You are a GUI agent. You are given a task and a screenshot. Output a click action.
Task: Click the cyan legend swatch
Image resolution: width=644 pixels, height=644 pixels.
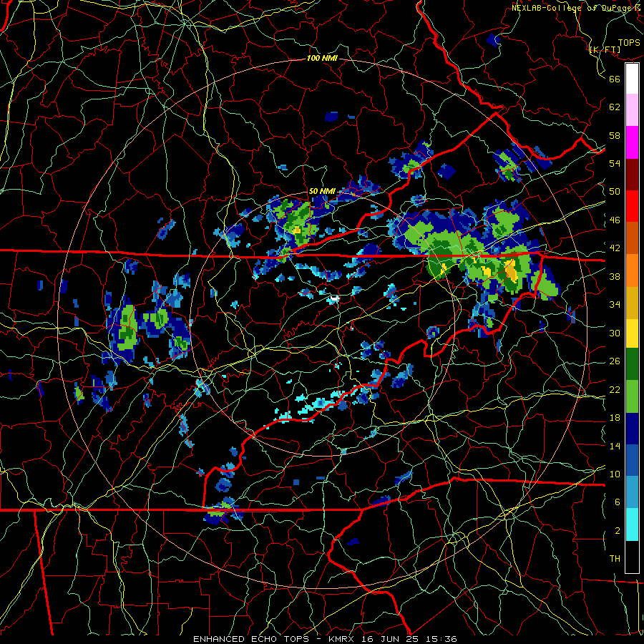click(x=632, y=525)
